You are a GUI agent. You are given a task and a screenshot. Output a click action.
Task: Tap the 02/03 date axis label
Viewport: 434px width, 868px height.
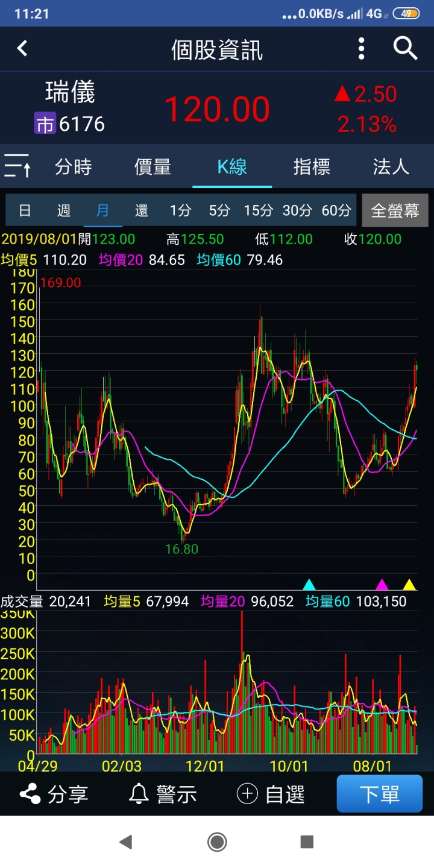(121, 766)
